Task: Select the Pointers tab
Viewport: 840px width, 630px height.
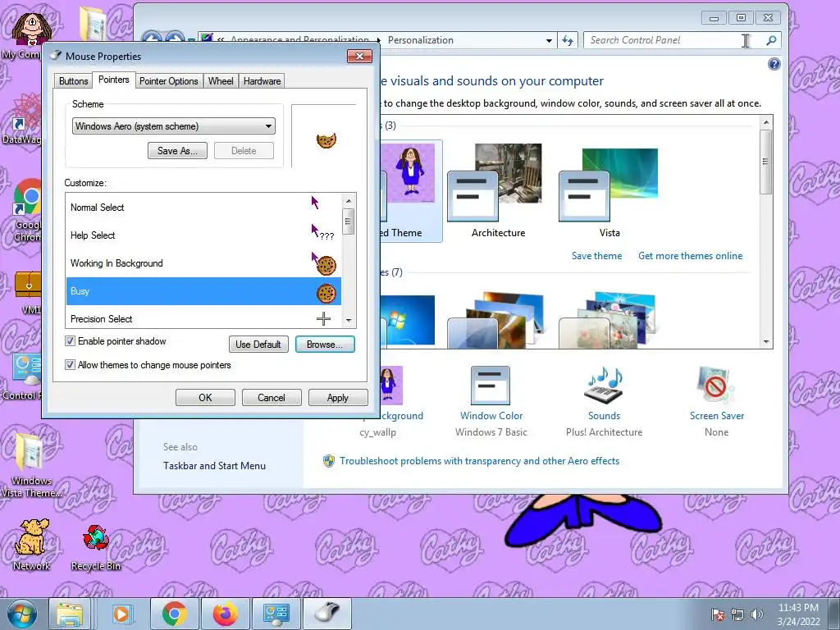Action: click(x=113, y=80)
